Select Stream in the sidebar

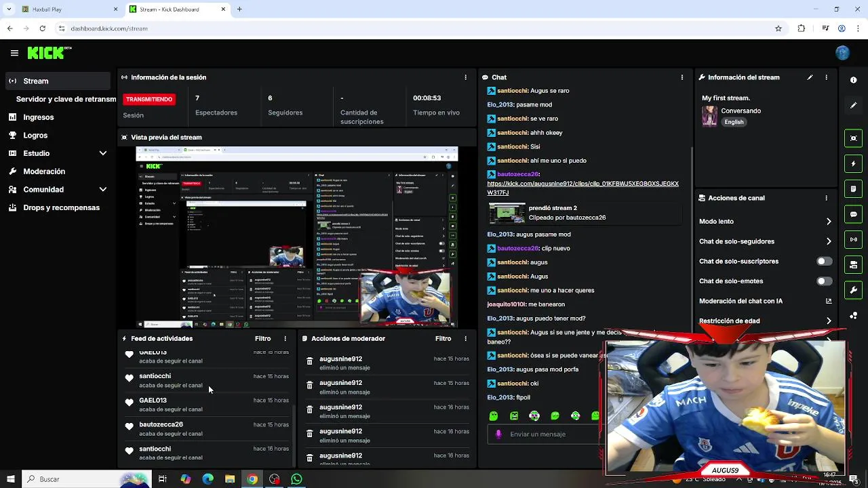(58, 81)
